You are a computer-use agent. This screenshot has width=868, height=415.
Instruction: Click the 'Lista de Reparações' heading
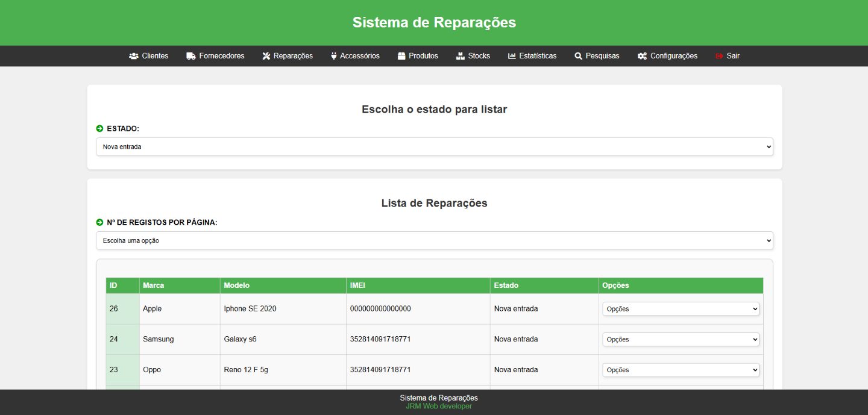tap(435, 204)
